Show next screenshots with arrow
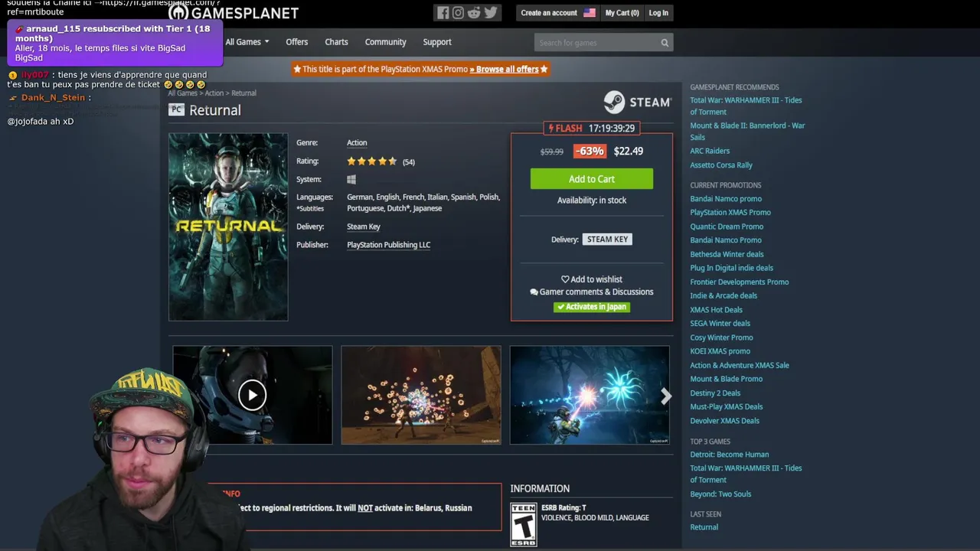The height and width of the screenshot is (551, 980). 666,396
